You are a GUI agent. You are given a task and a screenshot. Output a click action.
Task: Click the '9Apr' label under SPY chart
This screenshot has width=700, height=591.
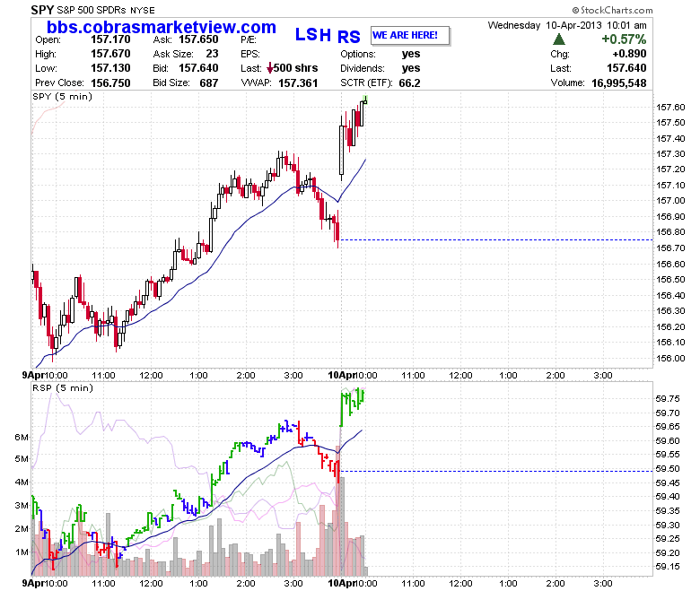(x=33, y=375)
